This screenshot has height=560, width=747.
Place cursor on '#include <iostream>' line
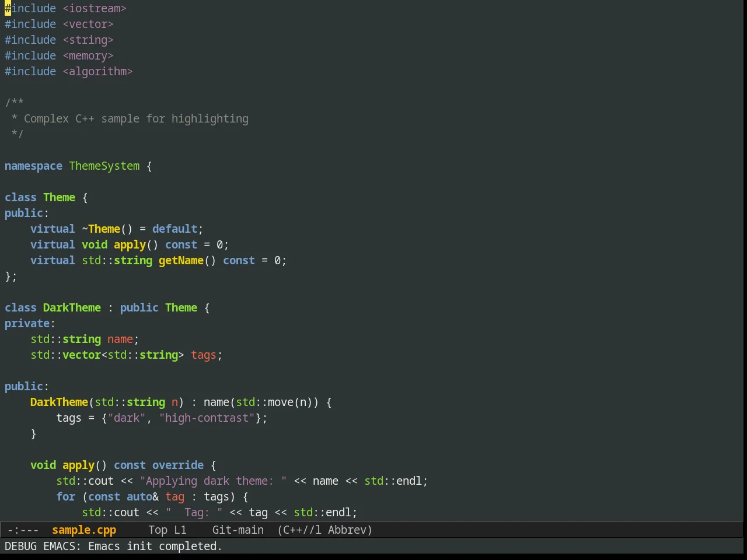(65, 8)
